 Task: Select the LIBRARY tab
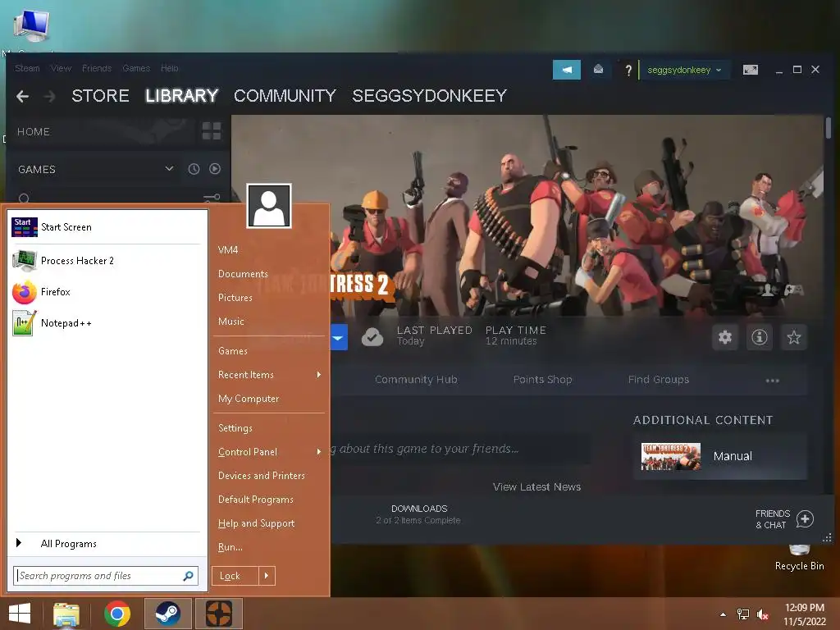[x=181, y=96]
